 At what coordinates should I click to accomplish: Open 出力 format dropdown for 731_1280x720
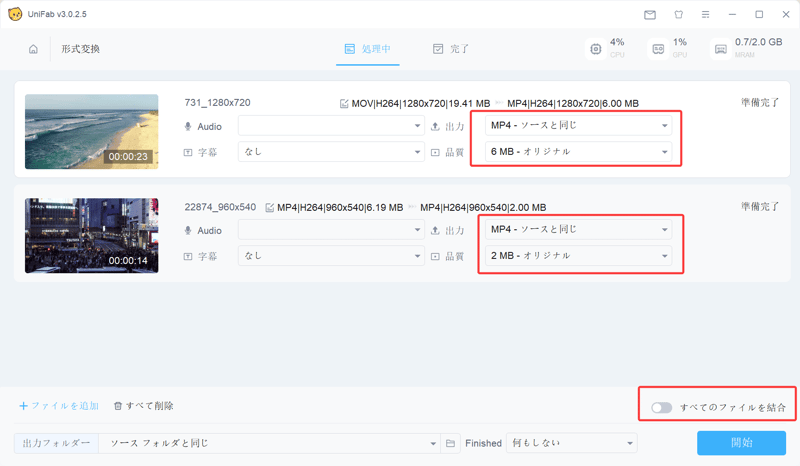(x=578, y=126)
